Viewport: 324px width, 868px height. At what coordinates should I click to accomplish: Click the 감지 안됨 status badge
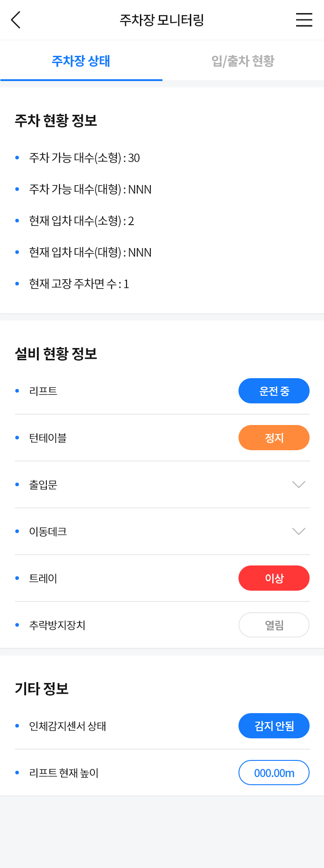coord(274,726)
